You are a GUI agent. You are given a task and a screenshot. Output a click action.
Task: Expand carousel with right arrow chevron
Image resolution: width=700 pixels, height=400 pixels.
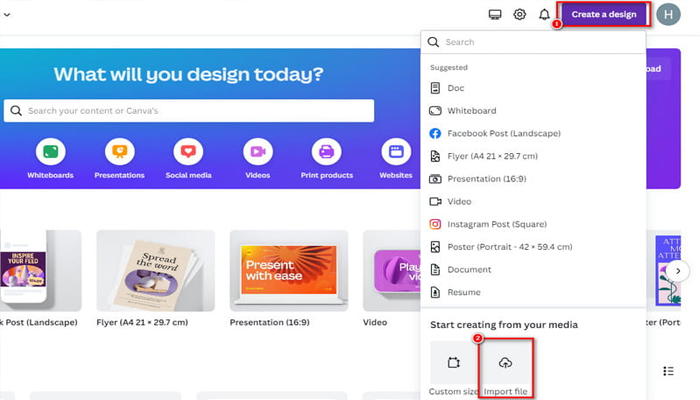click(679, 270)
